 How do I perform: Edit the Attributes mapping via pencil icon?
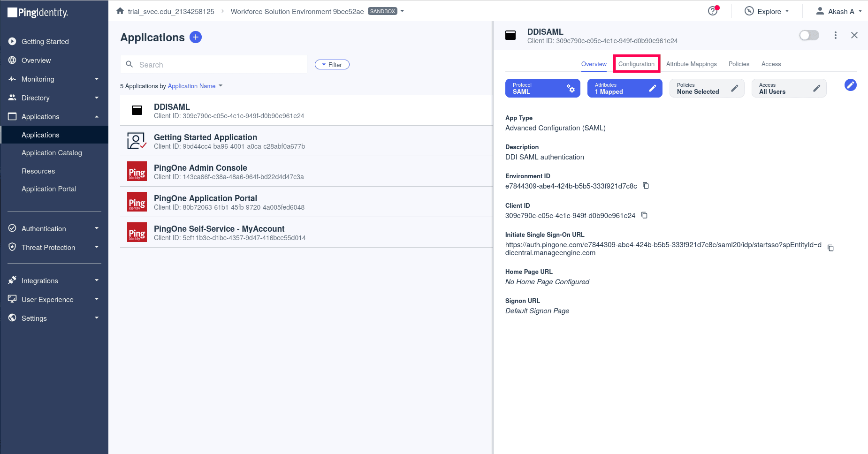(x=653, y=88)
